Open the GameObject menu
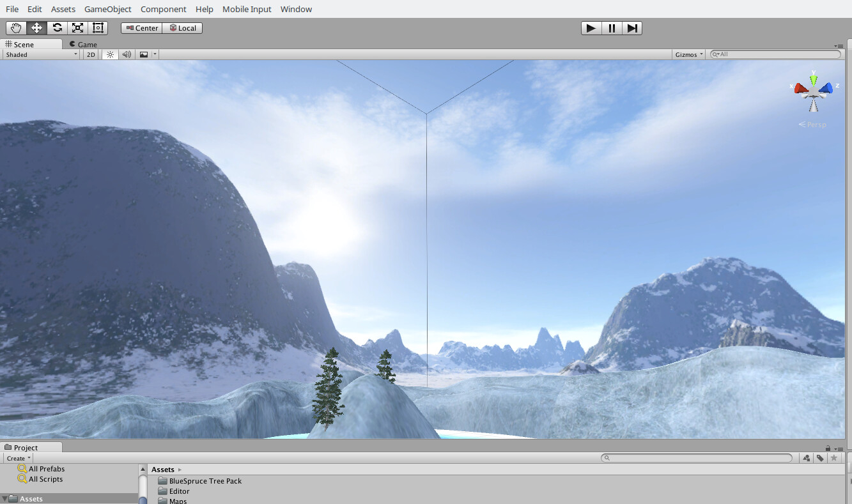The height and width of the screenshot is (504, 852). [x=108, y=9]
